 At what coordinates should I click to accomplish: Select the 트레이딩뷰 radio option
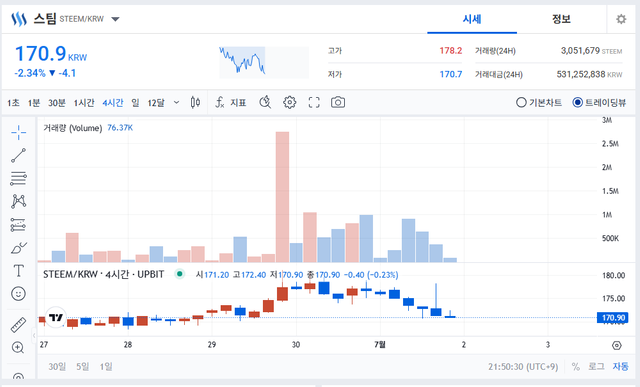599,102
